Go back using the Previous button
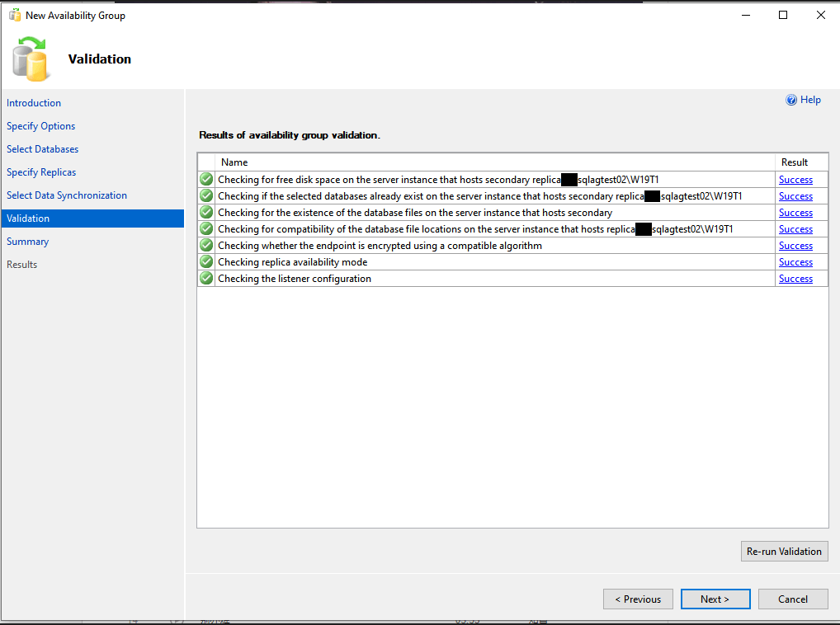Viewport: 840px width, 625px height. click(x=638, y=599)
